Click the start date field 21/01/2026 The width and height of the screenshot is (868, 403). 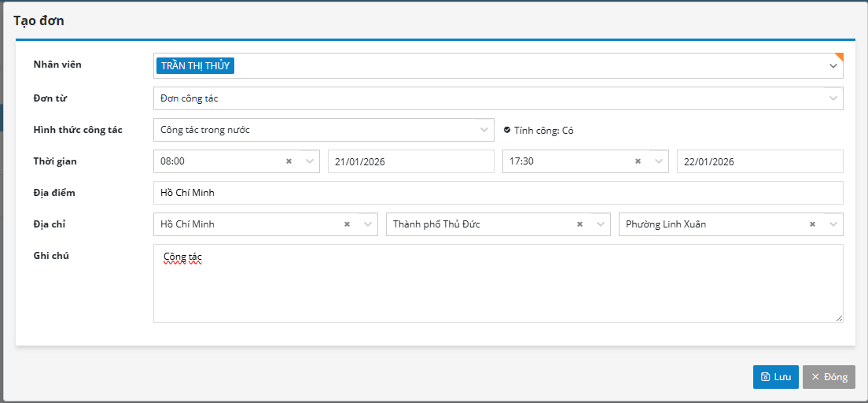tap(410, 161)
